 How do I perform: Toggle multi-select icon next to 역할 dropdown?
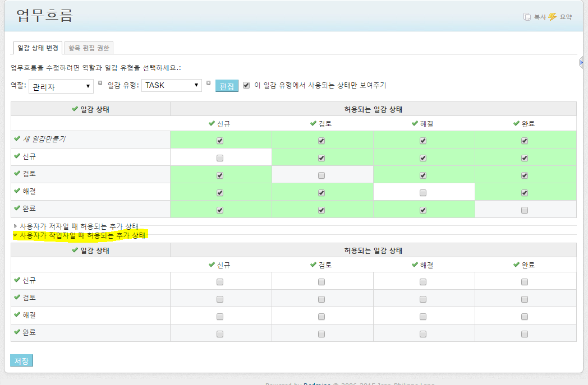(x=100, y=84)
